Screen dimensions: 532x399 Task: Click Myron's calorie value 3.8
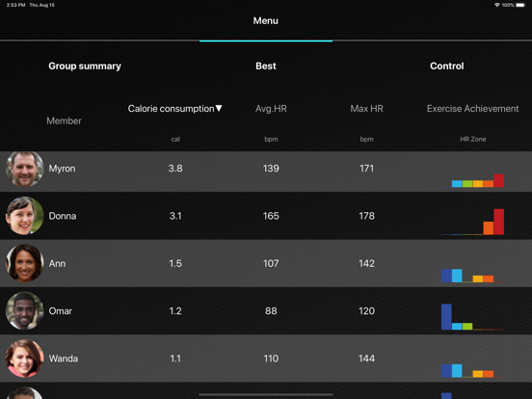pyautogui.click(x=175, y=169)
